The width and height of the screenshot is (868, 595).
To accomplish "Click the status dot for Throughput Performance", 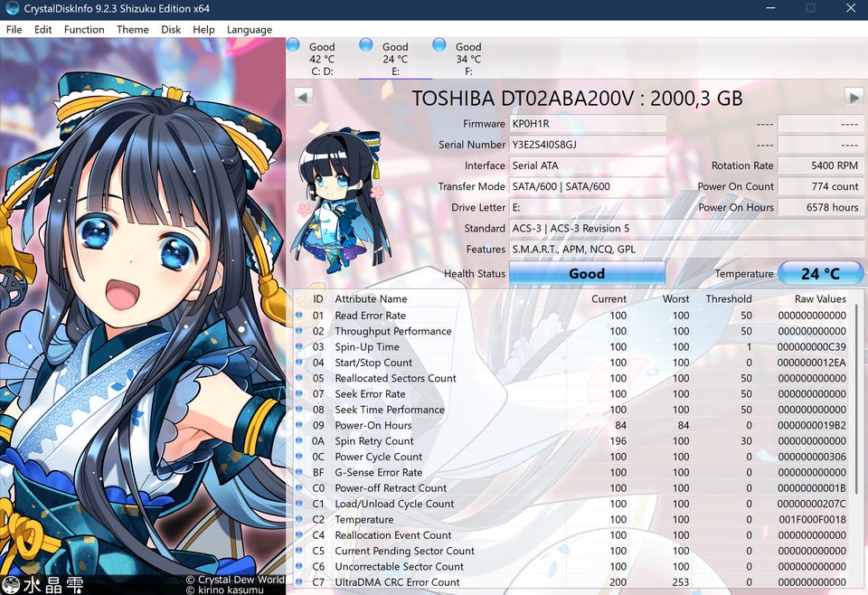I will click(x=299, y=330).
